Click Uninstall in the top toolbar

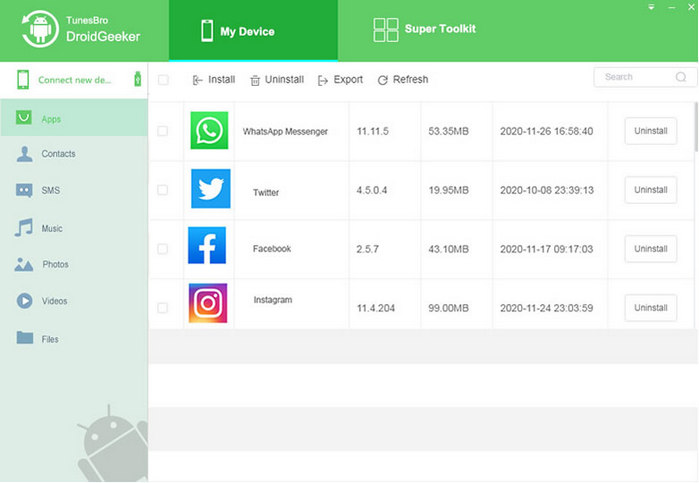[277, 80]
